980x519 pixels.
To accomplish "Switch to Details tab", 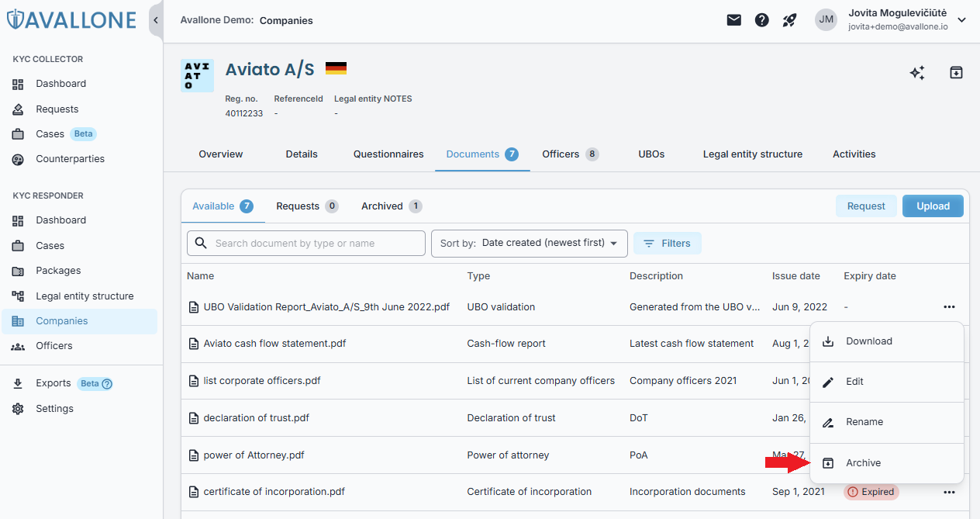I will tap(302, 154).
